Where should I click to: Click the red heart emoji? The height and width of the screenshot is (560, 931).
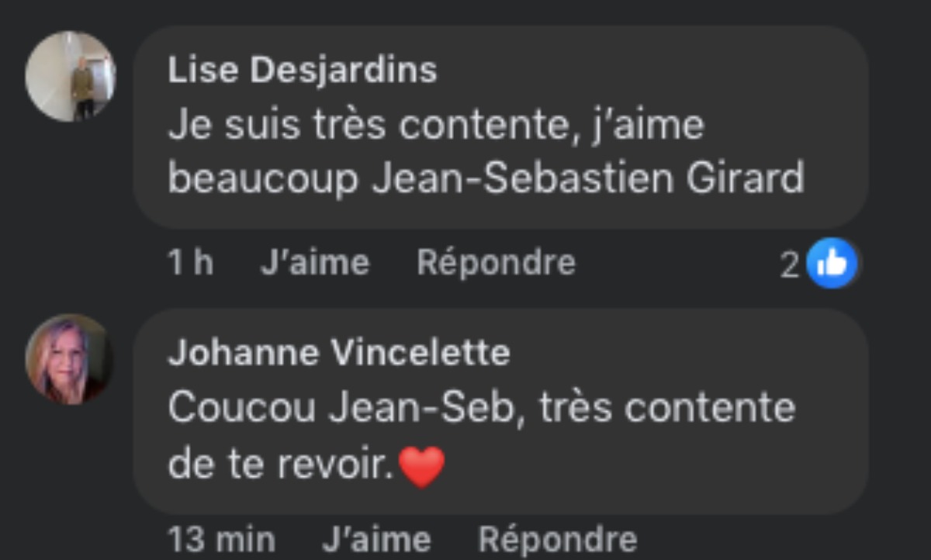tap(421, 467)
